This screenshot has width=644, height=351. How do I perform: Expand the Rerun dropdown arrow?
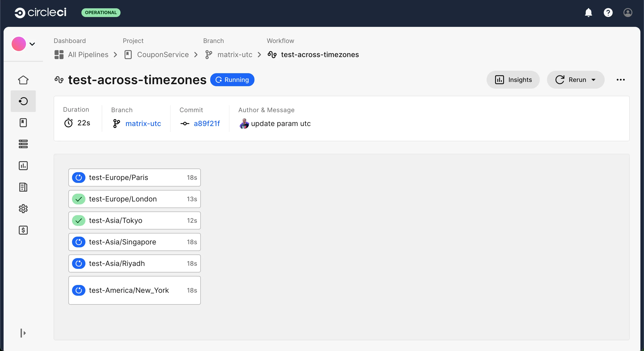[x=593, y=80]
